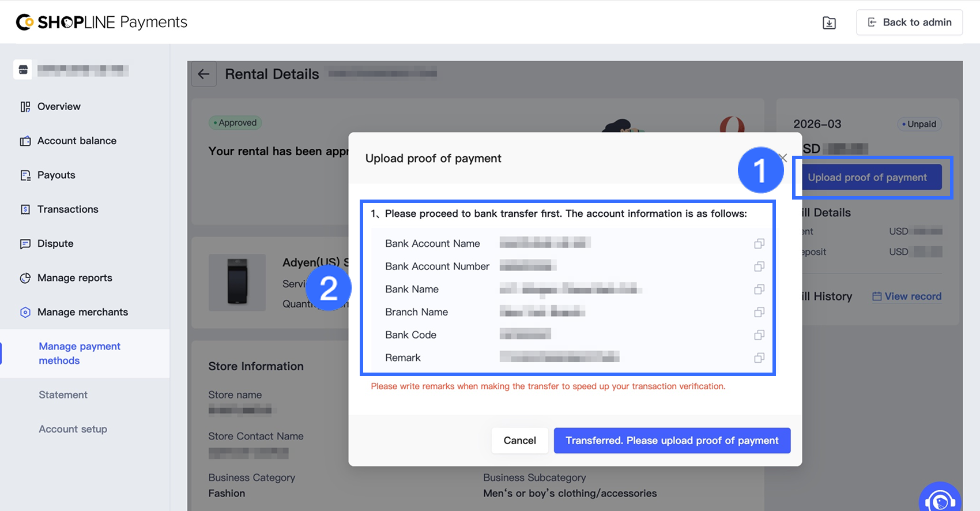Copy the Bank Account Name value
980x511 pixels.
pos(759,243)
